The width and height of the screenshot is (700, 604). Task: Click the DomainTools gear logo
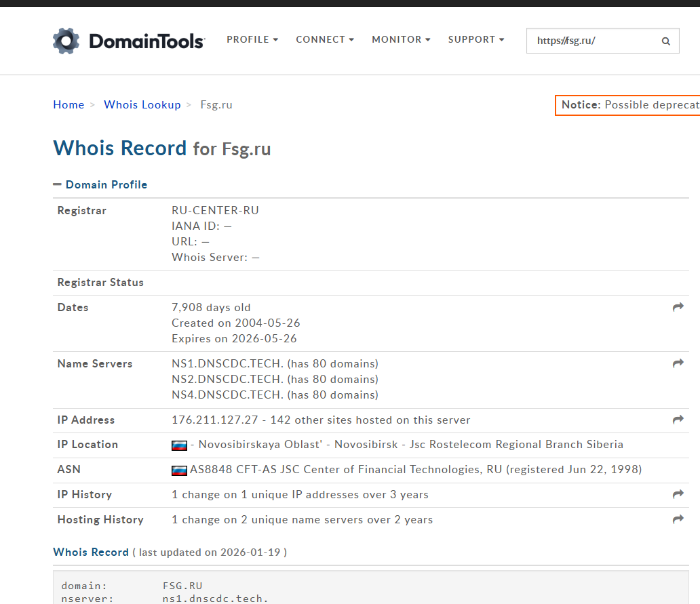66,41
